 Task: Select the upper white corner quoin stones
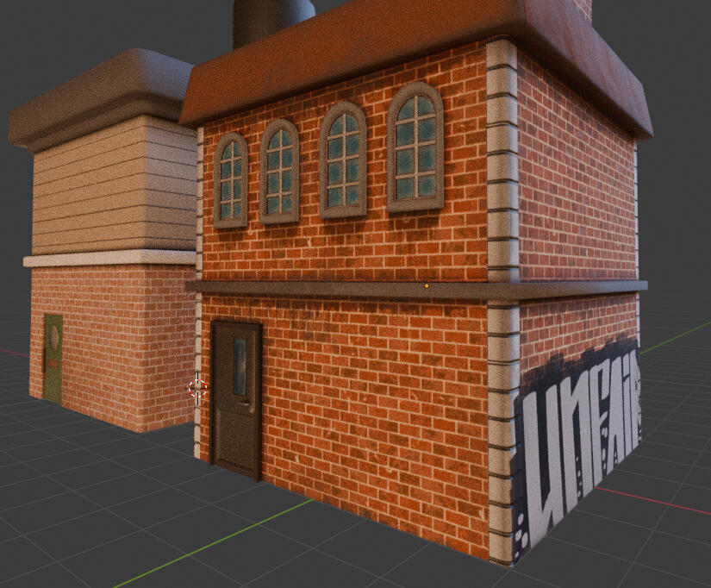point(502,164)
